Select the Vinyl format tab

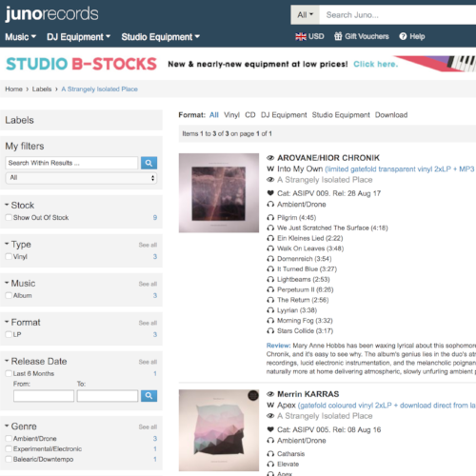click(231, 115)
